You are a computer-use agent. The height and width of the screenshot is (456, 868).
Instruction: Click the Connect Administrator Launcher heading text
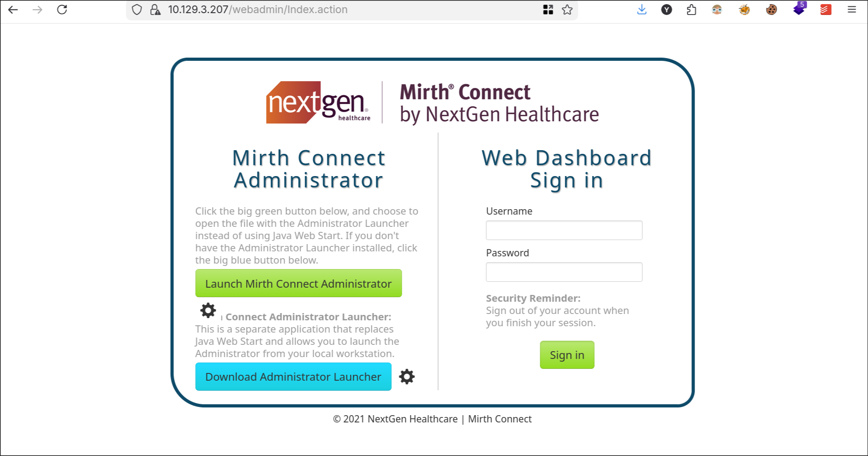[308, 317]
